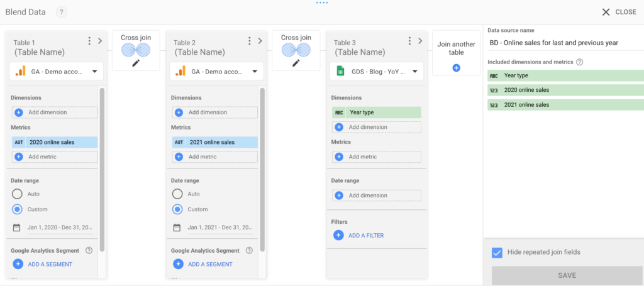Open the Blend Data help icon
Image resolution: width=644 pixels, height=286 pixels.
coord(61,12)
